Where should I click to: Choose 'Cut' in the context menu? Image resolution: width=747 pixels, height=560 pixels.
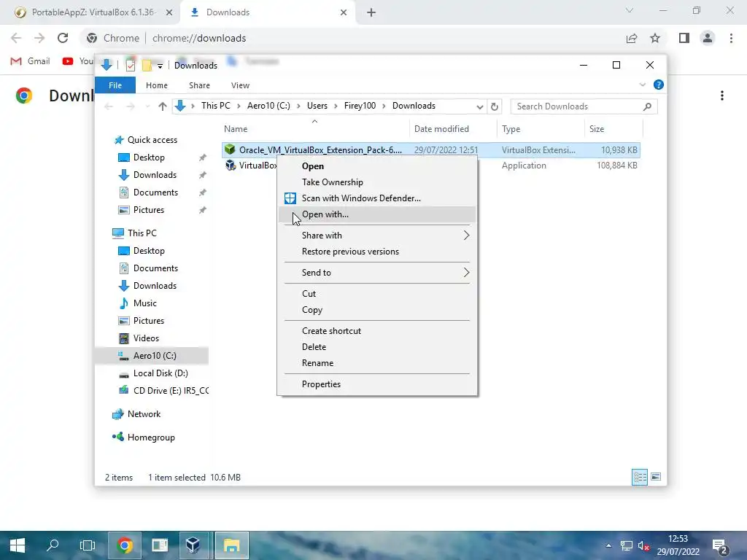[377, 294]
